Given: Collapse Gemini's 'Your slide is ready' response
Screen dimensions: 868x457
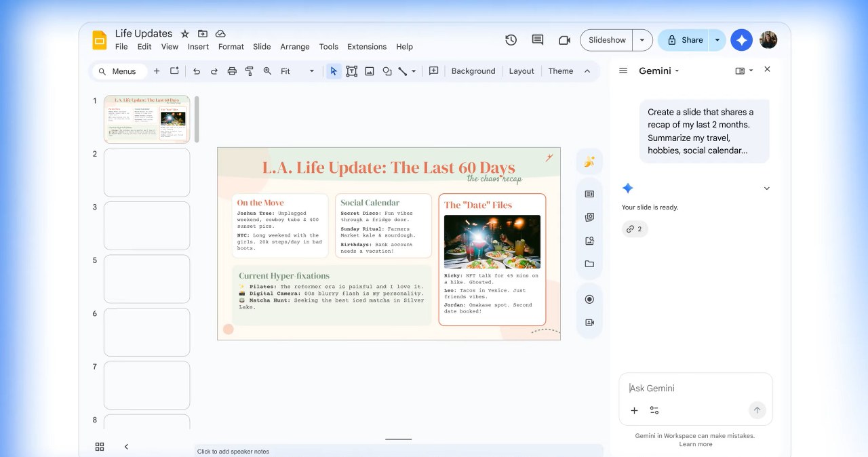Looking at the screenshot, I should point(766,188).
